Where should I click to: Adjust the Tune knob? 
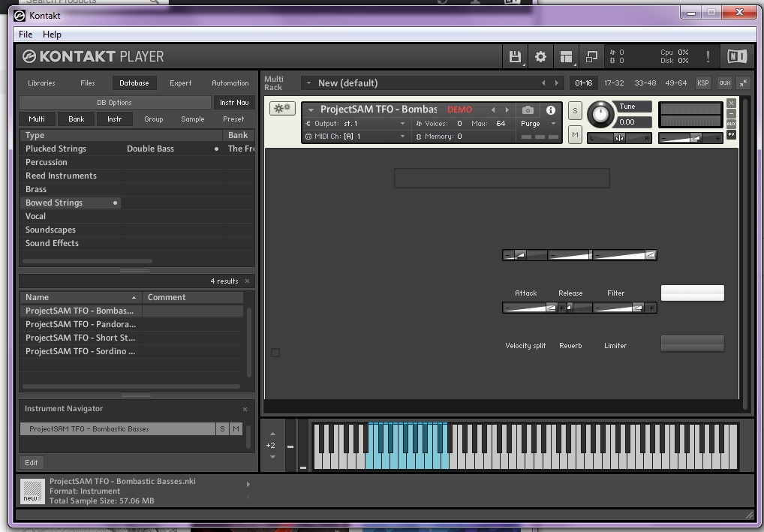pos(600,115)
